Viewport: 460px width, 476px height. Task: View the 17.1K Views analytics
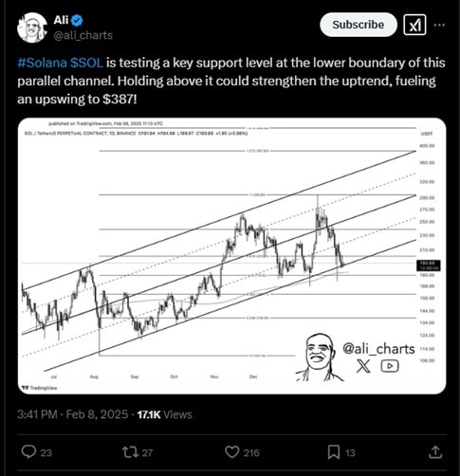point(165,414)
